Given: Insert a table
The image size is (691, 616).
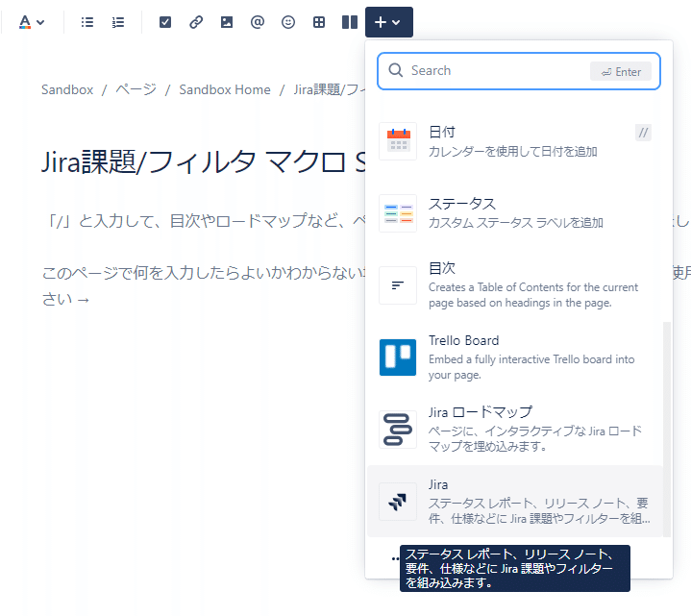Looking at the screenshot, I should (319, 22).
